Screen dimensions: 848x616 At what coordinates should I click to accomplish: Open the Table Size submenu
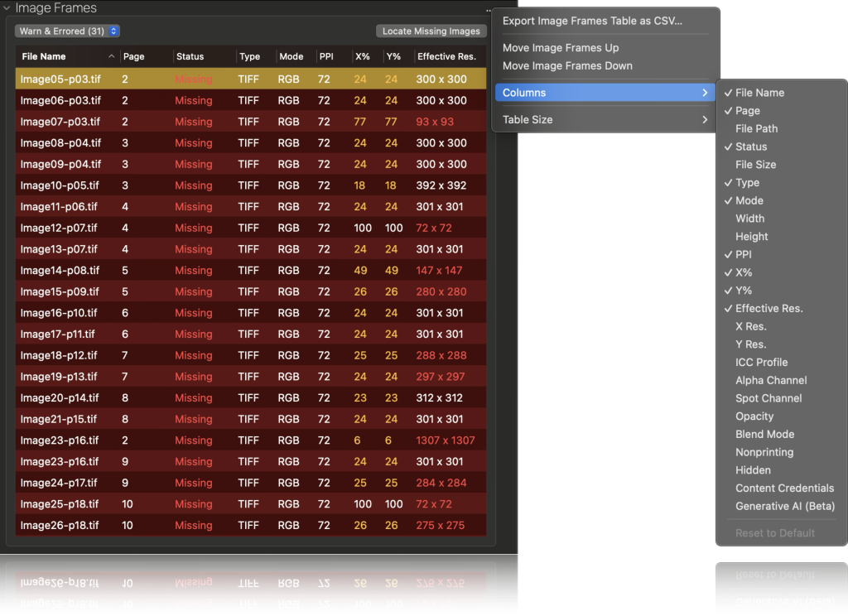605,119
